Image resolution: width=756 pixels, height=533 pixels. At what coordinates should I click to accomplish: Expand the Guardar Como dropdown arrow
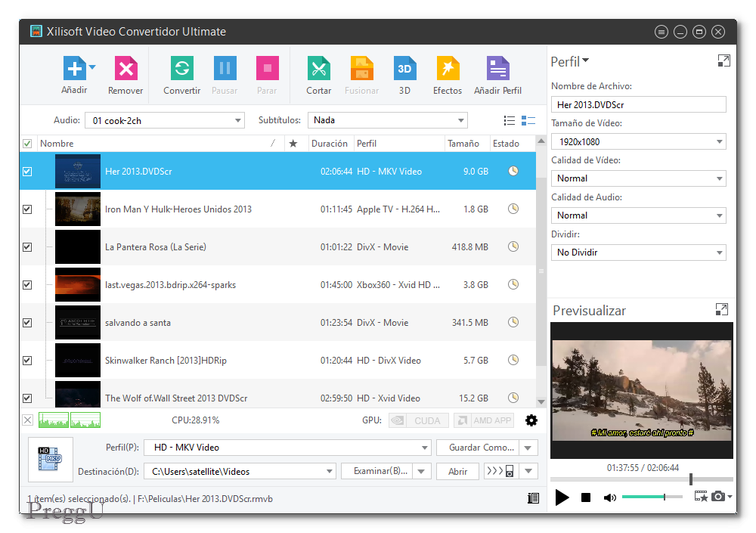528,448
